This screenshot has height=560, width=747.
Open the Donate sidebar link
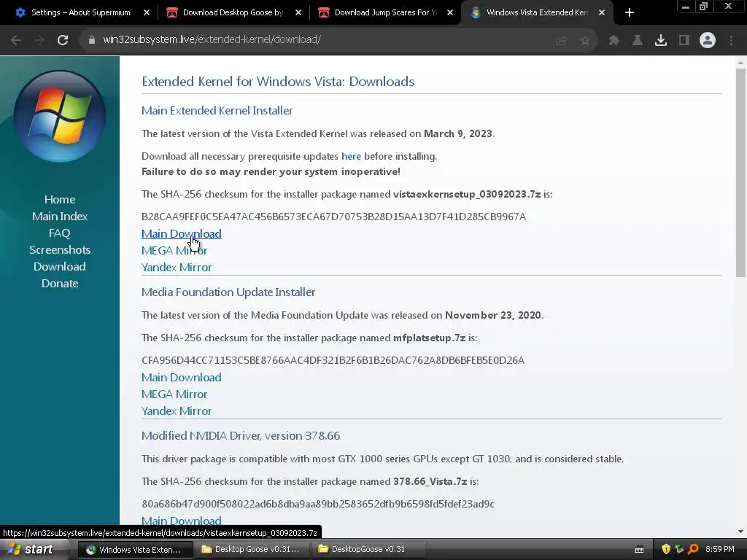tap(60, 283)
